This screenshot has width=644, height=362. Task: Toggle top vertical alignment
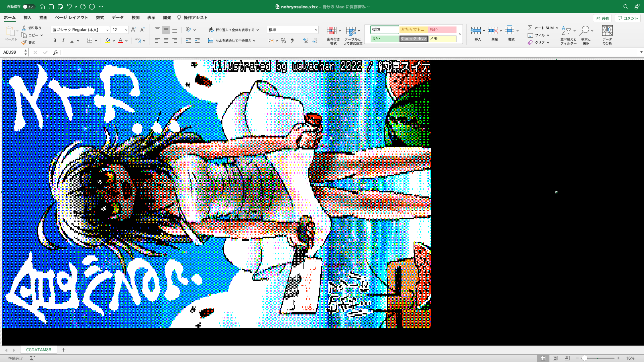tap(157, 30)
